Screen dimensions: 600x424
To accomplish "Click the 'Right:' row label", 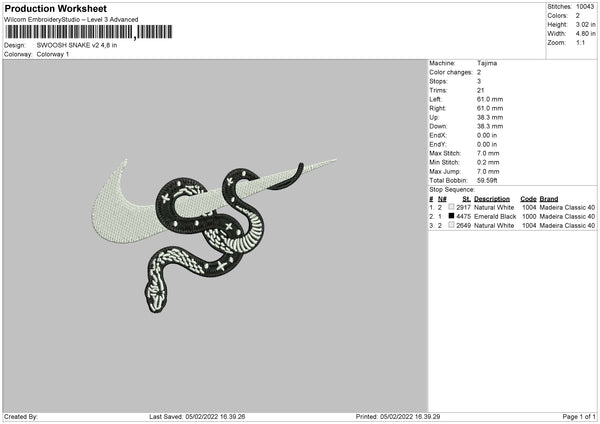I will [437, 108].
